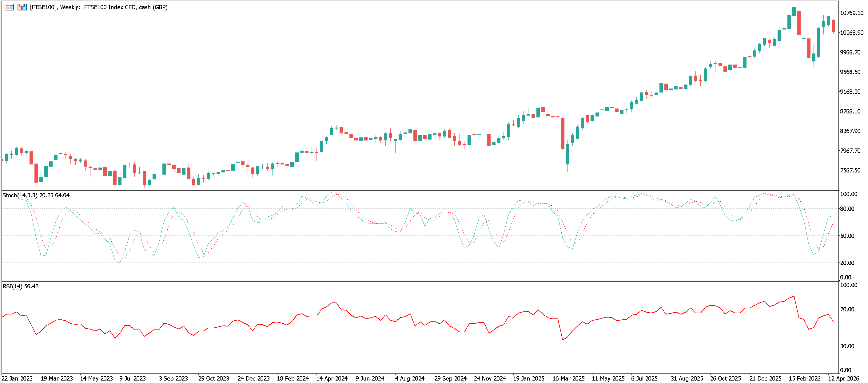Click the '18 Feb 2024' date label
The height and width of the screenshot is (383, 868).
pos(293,379)
